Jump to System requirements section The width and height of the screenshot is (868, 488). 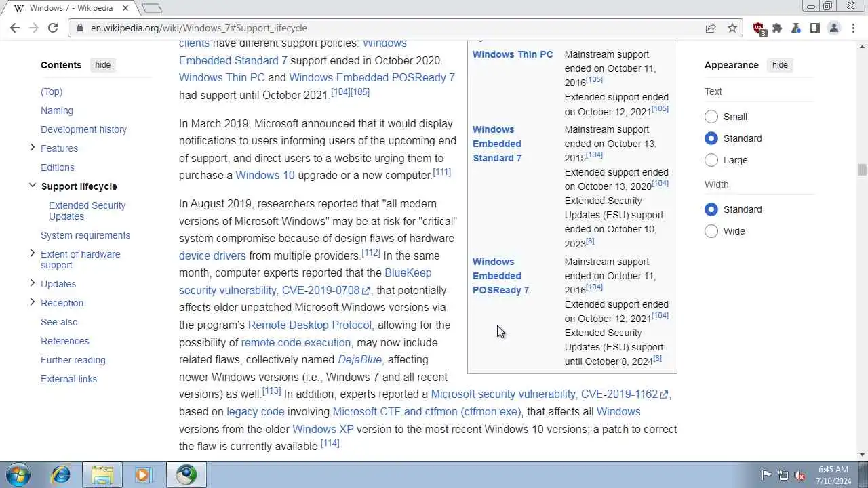click(85, 235)
